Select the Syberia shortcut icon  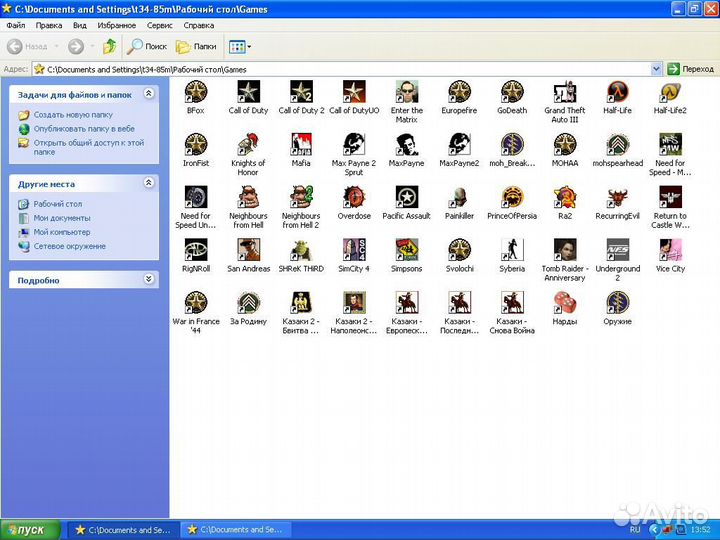pos(512,250)
